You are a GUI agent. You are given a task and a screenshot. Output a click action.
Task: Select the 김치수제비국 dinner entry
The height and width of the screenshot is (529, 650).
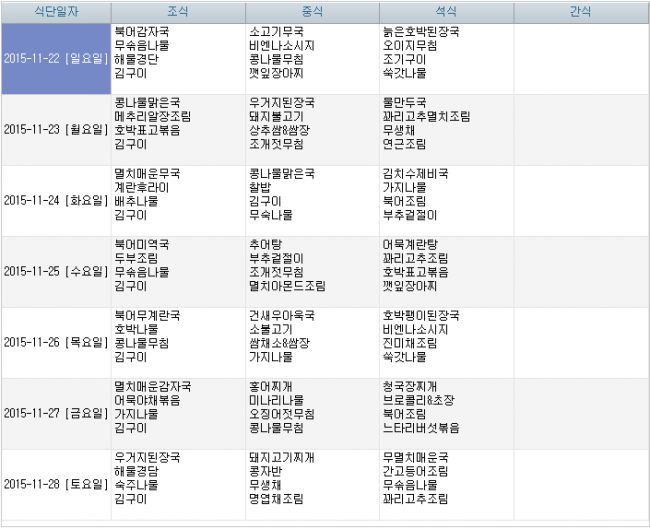pyautogui.click(x=415, y=173)
